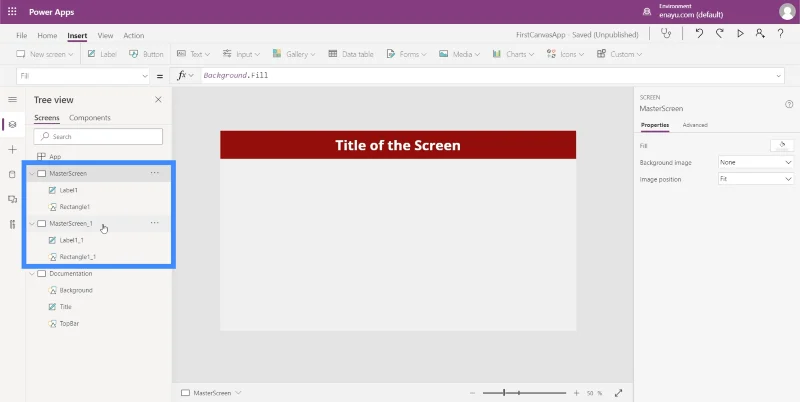
Task: Open Background image dropdown
Action: (756, 162)
